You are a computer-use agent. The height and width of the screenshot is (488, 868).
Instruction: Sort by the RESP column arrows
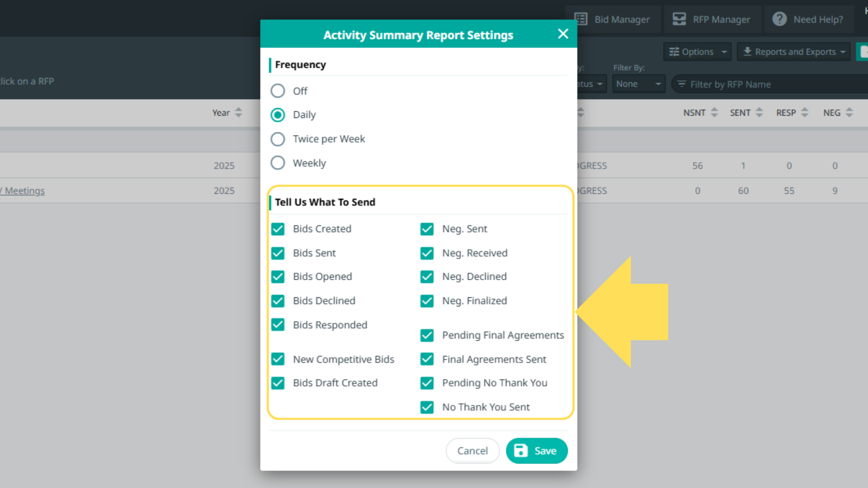[805, 113]
